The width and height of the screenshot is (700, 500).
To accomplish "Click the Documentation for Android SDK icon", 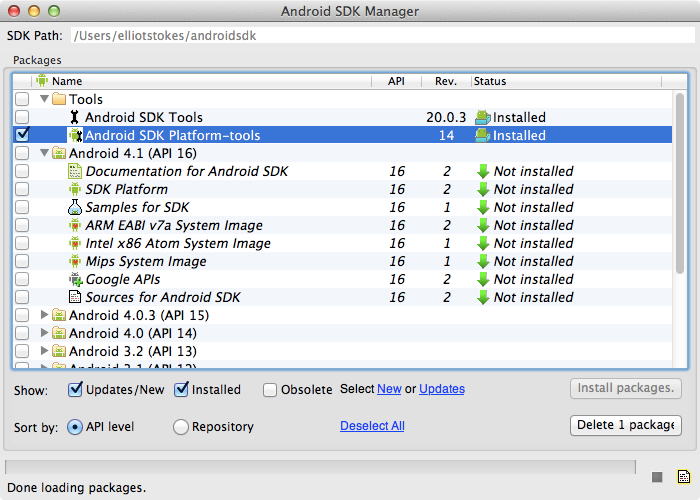I will (x=75, y=171).
